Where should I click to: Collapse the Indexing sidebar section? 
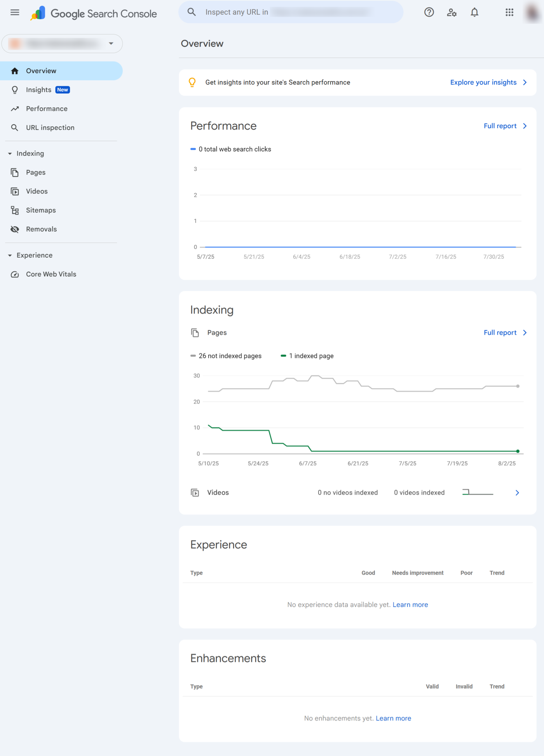[10, 154]
